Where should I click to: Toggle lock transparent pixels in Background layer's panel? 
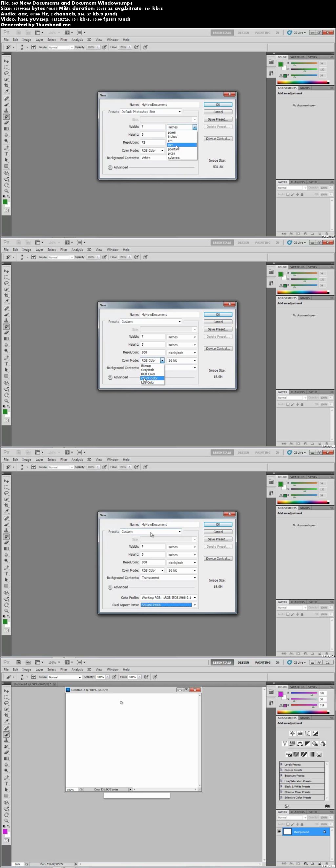(x=288, y=824)
